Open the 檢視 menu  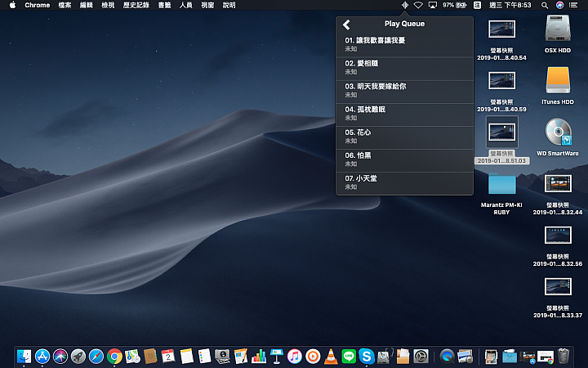(x=108, y=5)
